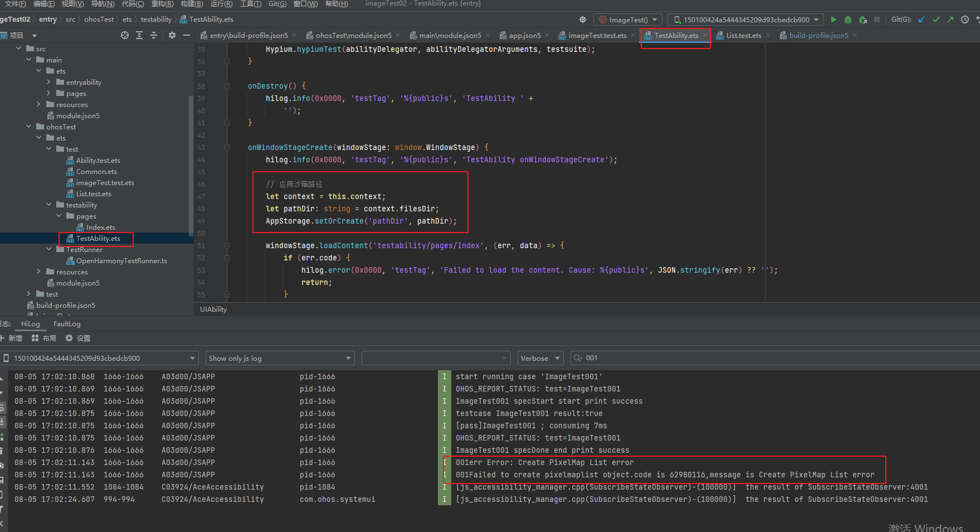Screen dimensions: 980x532
Task: Click the project tree vertical scrollbar
Action: click(x=191, y=167)
